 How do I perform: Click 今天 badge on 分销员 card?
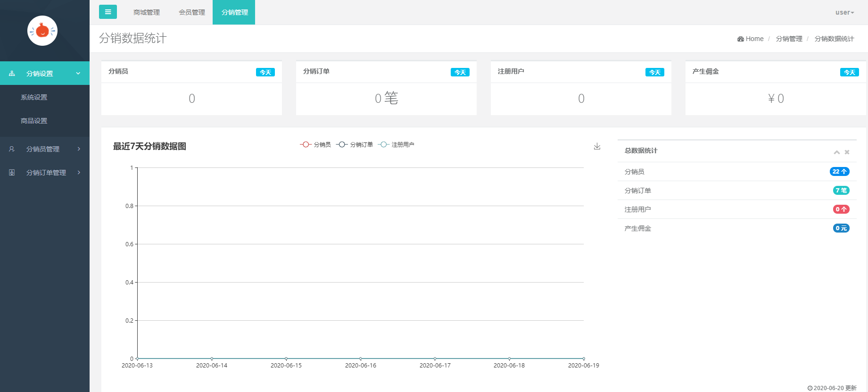click(x=265, y=72)
